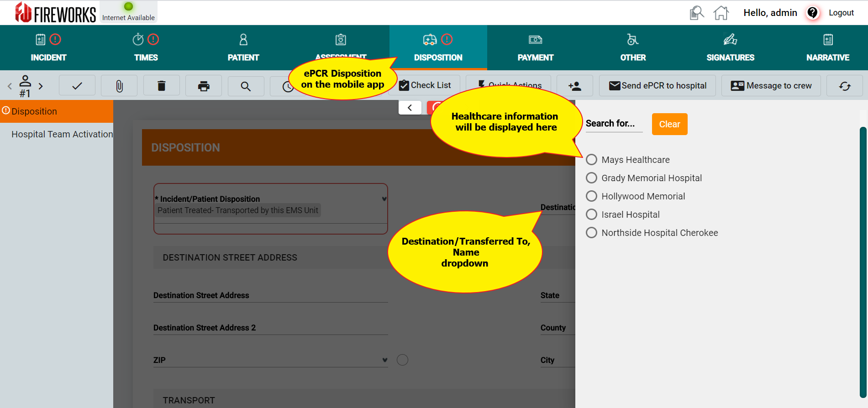Go to previous patient arrow
The height and width of the screenshot is (408, 868).
click(x=10, y=86)
